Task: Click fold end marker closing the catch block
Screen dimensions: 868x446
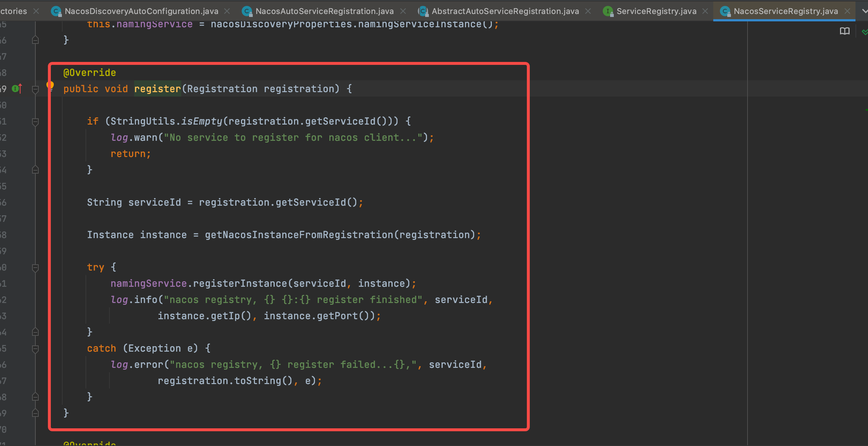Action: click(x=35, y=397)
